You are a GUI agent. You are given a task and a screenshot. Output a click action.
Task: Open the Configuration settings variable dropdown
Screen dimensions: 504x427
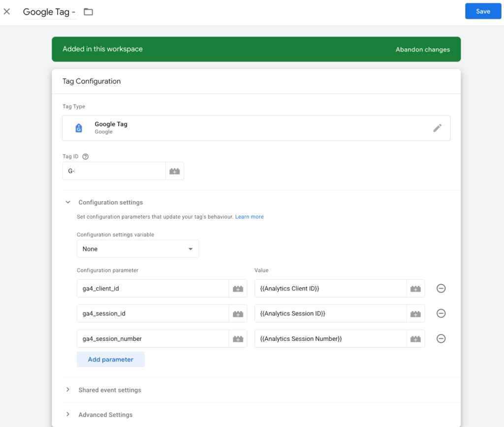click(x=138, y=249)
